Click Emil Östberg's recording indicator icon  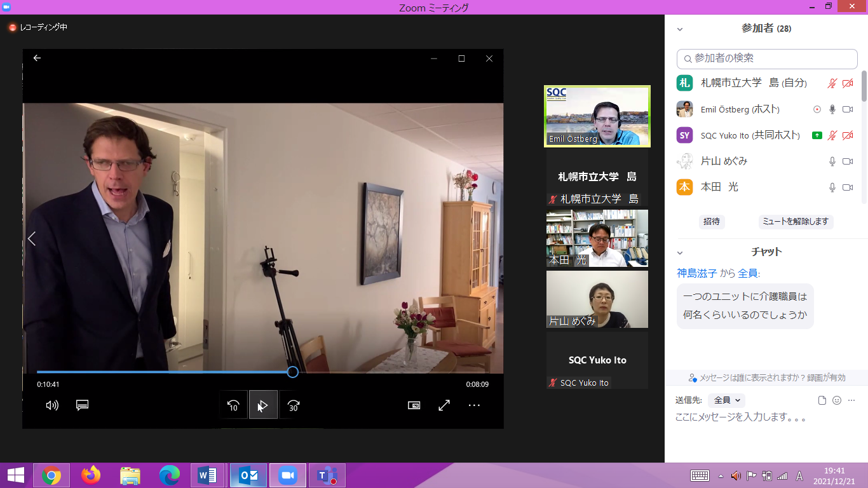click(x=817, y=109)
